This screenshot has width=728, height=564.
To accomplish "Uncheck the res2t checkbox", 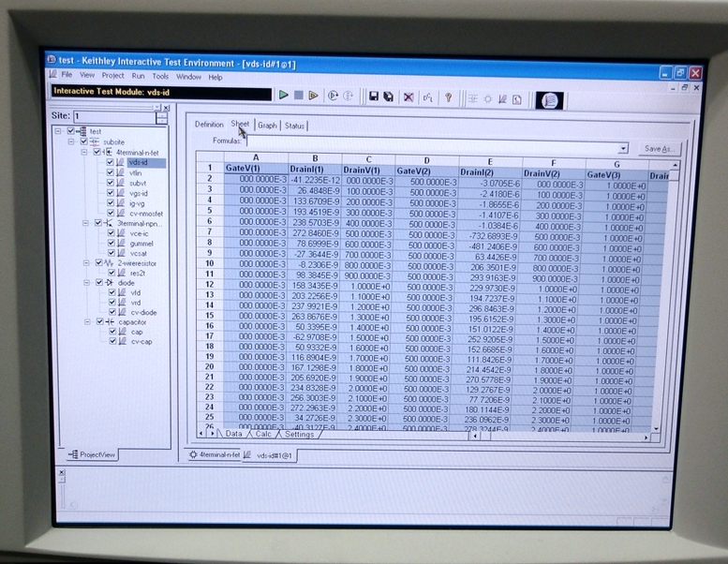I will click(111, 273).
